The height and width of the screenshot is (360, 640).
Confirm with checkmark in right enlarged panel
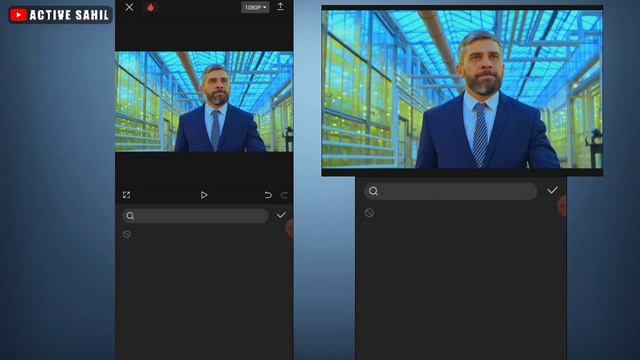(x=552, y=190)
